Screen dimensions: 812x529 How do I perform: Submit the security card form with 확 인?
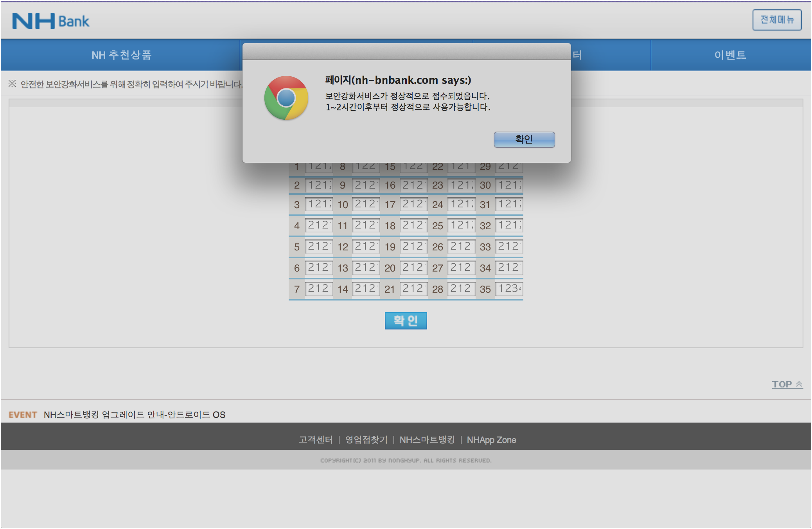coord(406,320)
